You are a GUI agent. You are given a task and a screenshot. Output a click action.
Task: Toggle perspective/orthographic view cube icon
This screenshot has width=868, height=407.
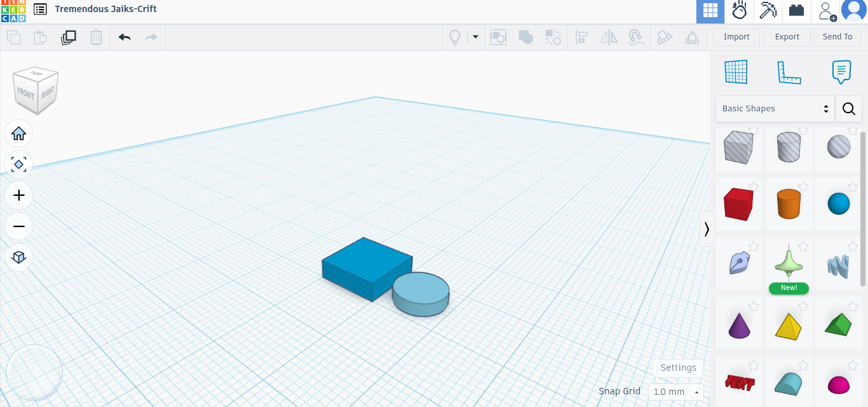[19, 258]
